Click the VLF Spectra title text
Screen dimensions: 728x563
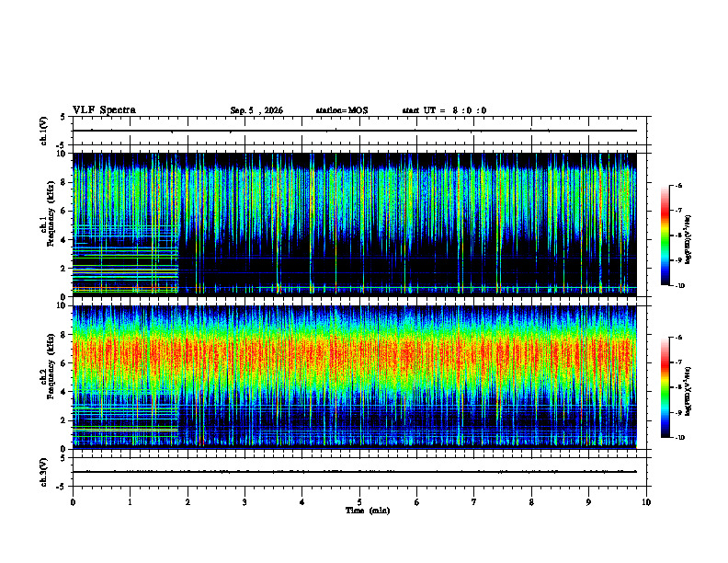click(x=104, y=110)
